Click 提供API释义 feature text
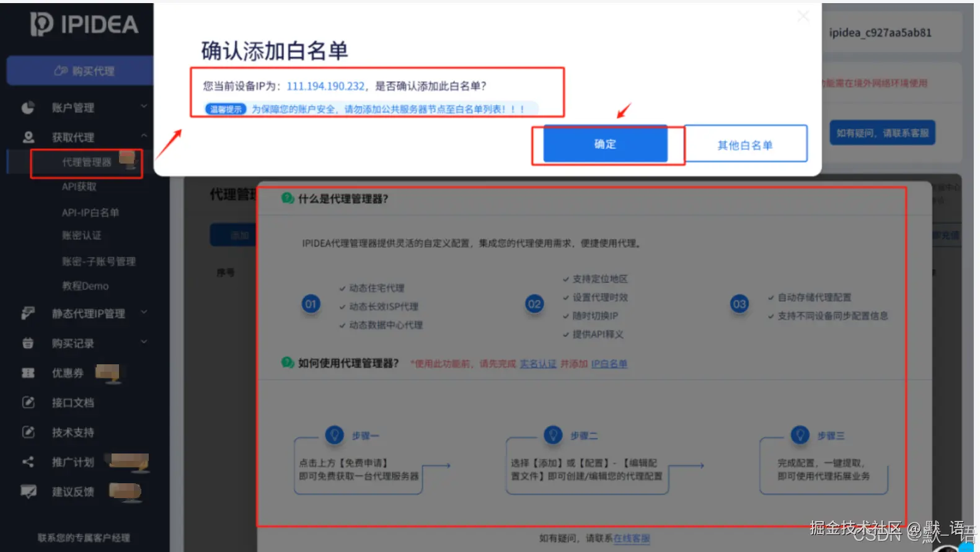 pos(598,335)
